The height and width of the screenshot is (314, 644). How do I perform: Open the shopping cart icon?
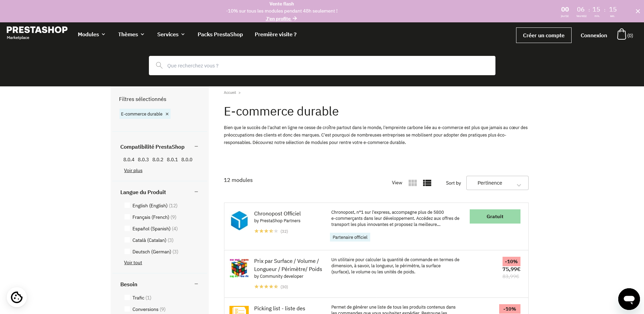coord(622,34)
